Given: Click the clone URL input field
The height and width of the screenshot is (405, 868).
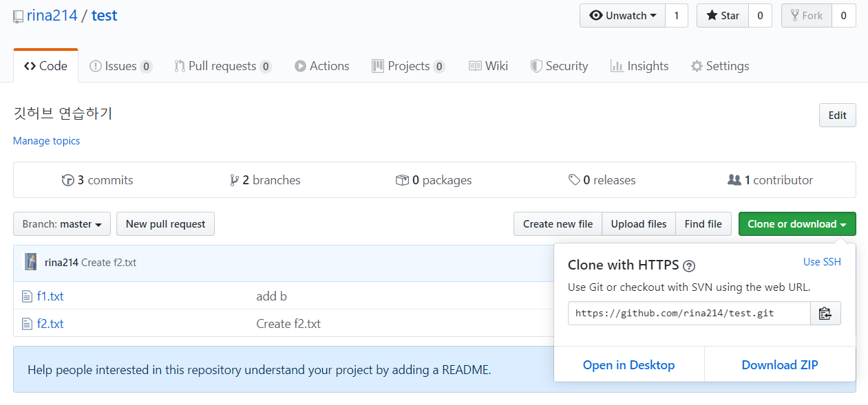Looking at the screenshot, I should coord(689,313).
